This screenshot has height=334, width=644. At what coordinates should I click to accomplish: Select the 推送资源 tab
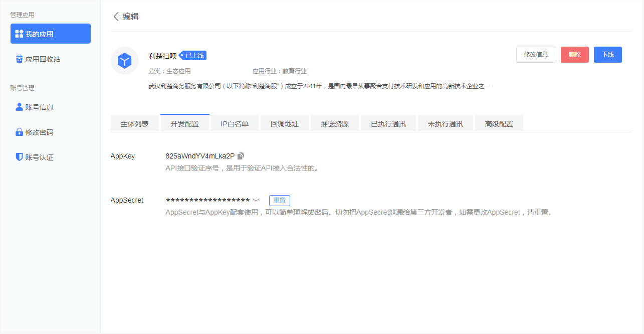pyautogui.click(x=335, y=123)
